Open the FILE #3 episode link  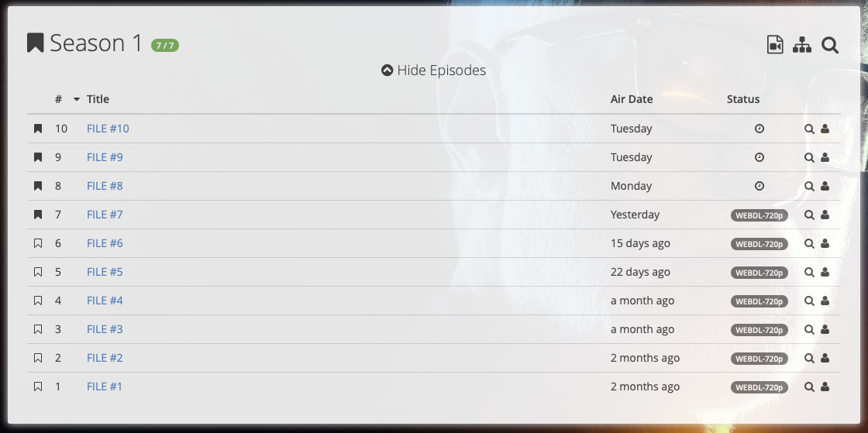105,329
